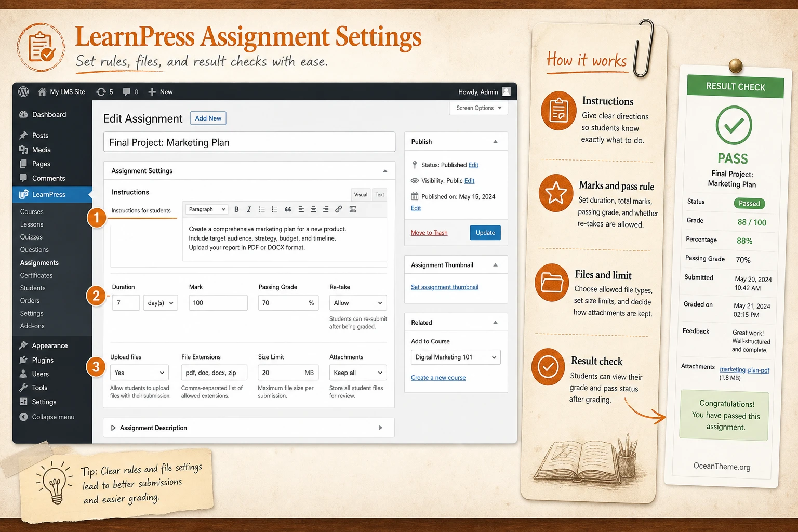Open the Assignments submenu item
This screenshot has width=798, height=532.
click(39, 263)
